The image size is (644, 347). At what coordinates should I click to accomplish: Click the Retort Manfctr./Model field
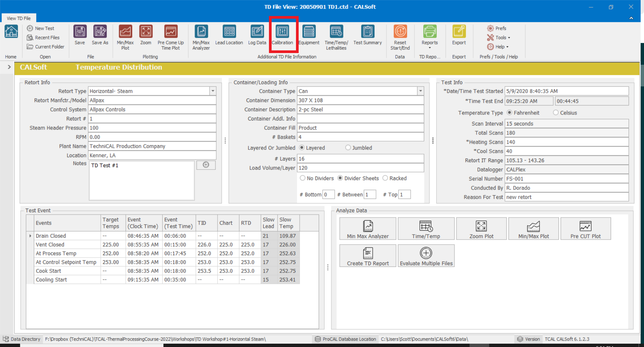(x=152, y=100)
